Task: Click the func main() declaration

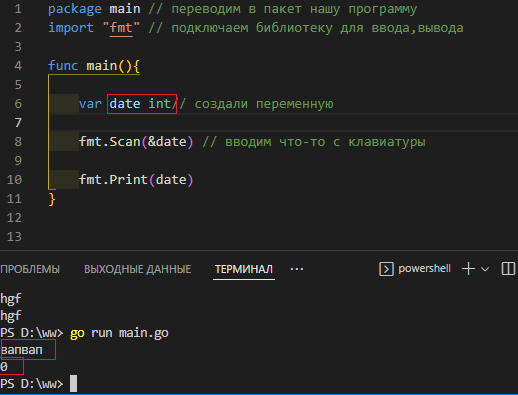Action: click(x=94, y=65)
